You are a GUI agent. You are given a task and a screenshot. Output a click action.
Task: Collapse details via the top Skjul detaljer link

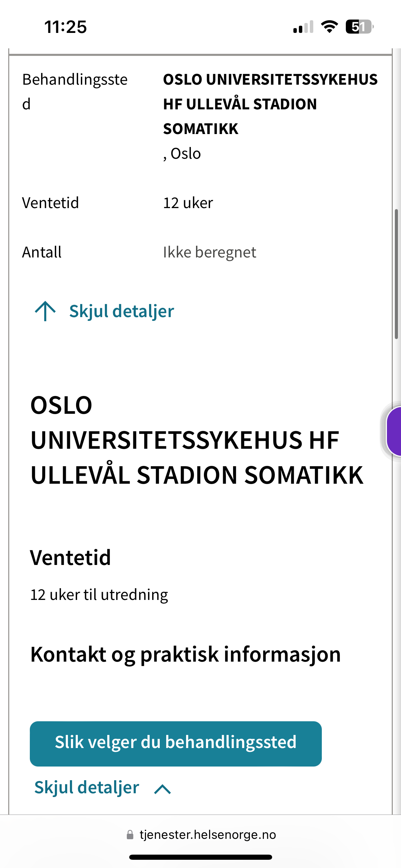coord(121,311)
